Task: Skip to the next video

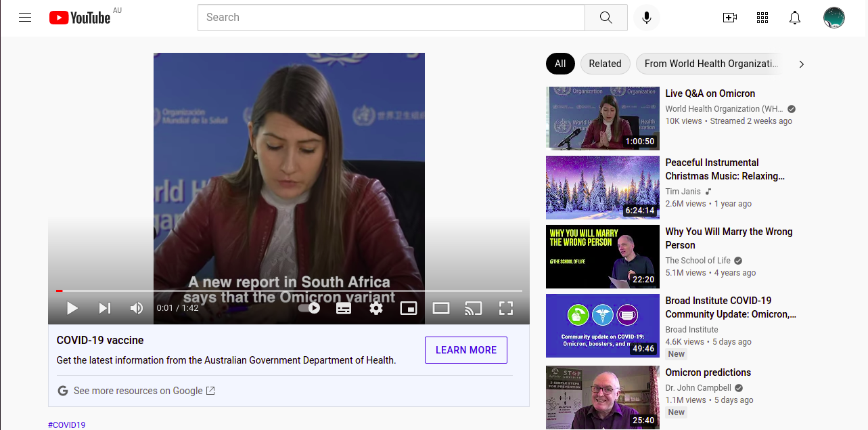Action: tap(105, 308)
